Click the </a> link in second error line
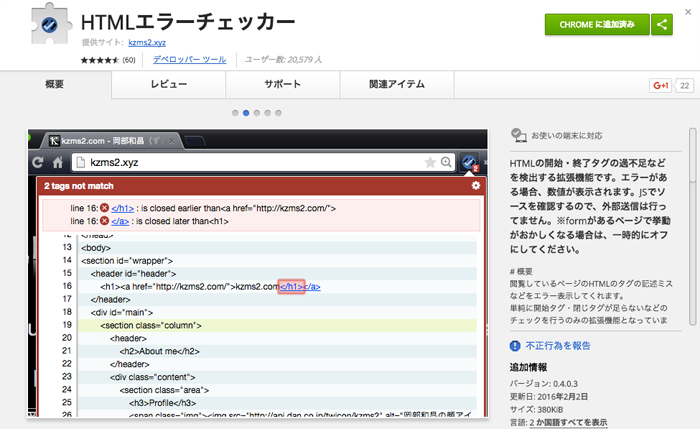The height and width of the screenshot is (429, 700). 120,221
